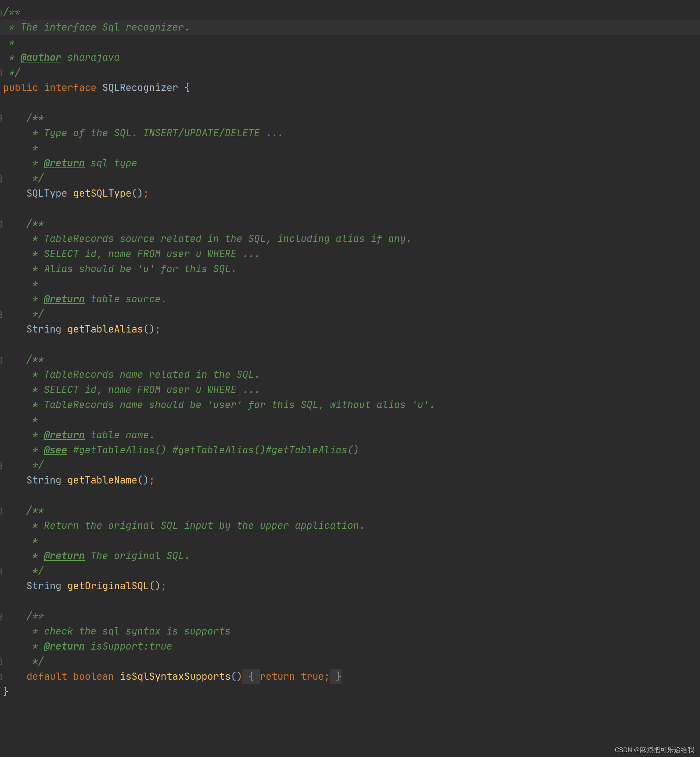Viewport: 700px width, 757px height.
Task: Click 'String' before getOriginalSQL()
Action: pyautogui.click(x=44, y=586)
